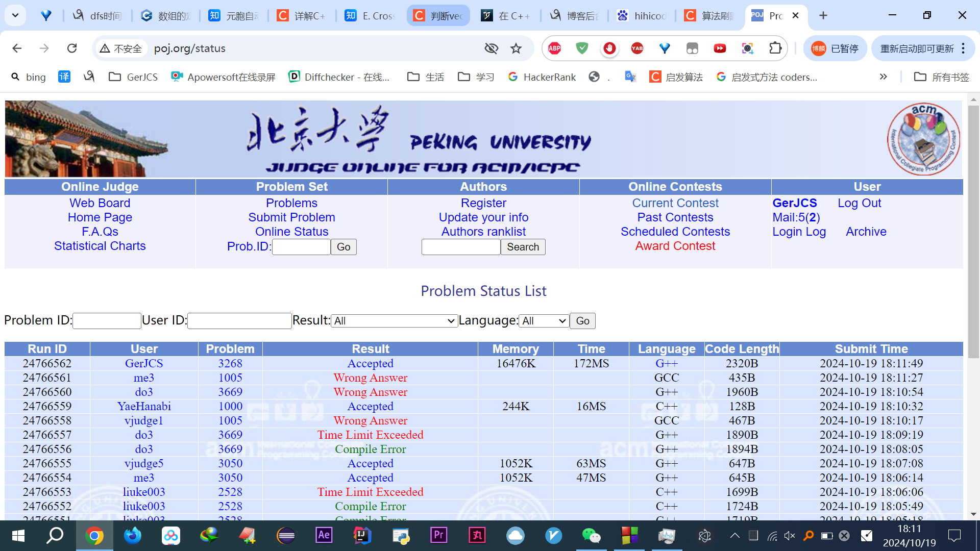Click the ABP AdBlock Plus extension icon
The width and height of the screenshot is (980, 551).
[x=554, y=48]
